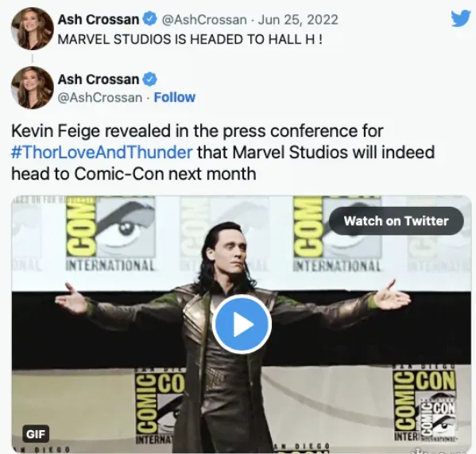Follow the AshCrossan account
Viewport: 476px width, 454px height.
[175, 98]
